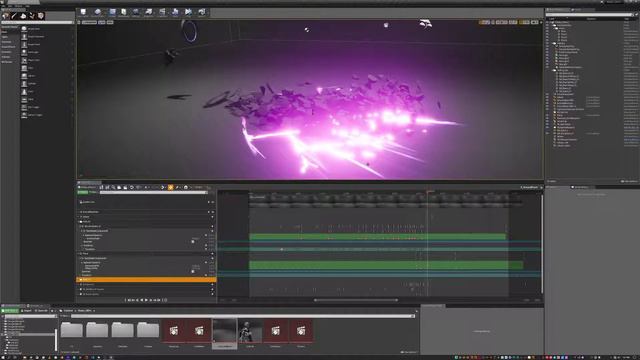Open the Lit view mode dropdown

click(x=102, y=22)
